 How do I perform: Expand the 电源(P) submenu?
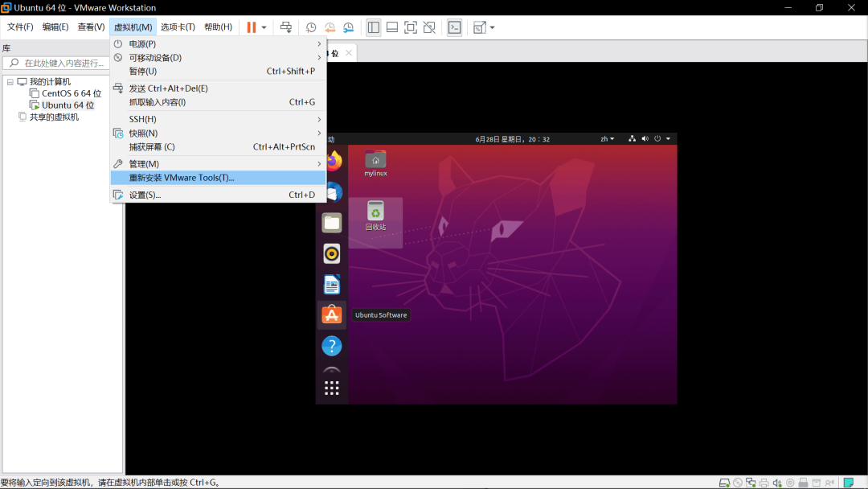click(218, 43)
